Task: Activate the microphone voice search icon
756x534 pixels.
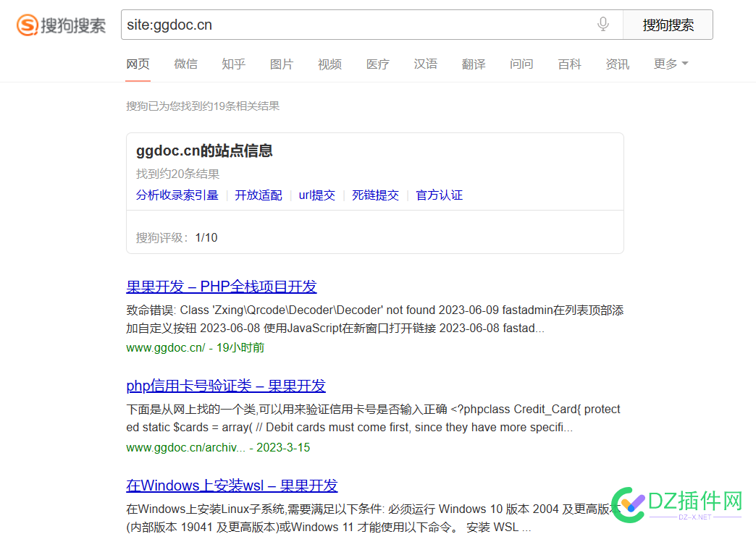Action: point(602,24)
